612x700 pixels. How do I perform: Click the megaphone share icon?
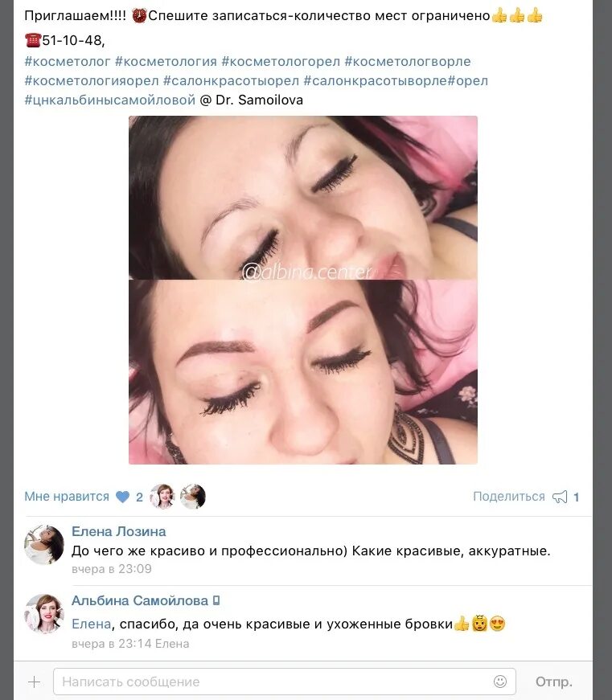pos(560,497)
